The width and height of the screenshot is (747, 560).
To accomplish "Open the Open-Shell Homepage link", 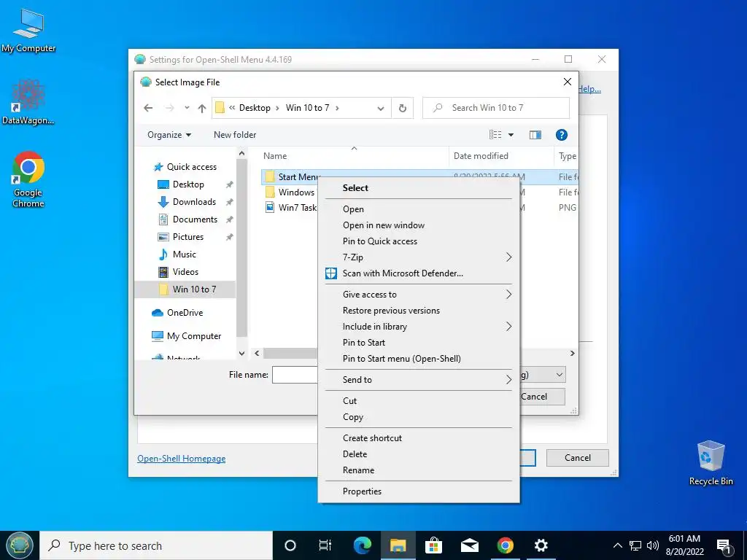I will click(182, 459).
